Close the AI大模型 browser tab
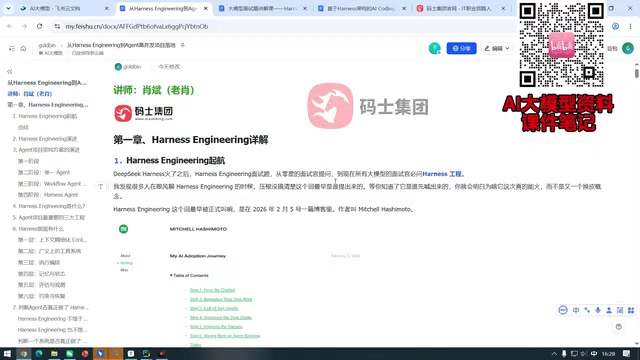The height and width of the screenshot is (360, 640). [x=107, y=8]
